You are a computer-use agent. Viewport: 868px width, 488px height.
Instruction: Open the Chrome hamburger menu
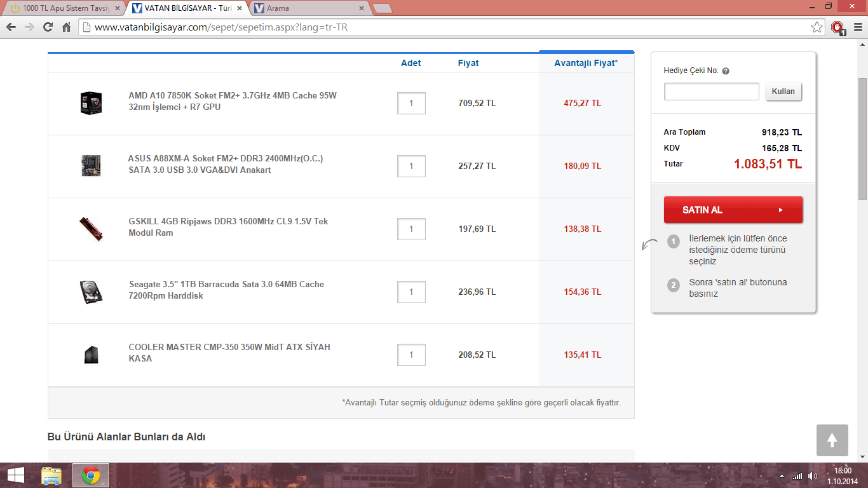pos(857,27)
